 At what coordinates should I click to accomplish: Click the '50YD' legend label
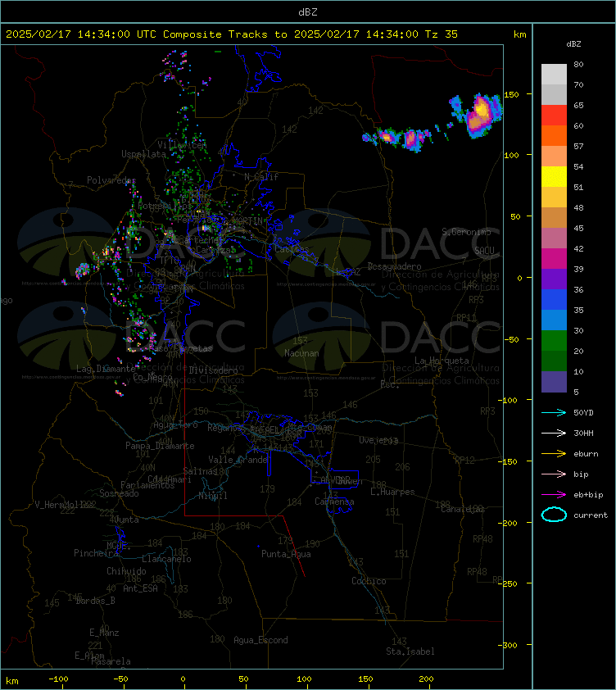coord(583,413)
